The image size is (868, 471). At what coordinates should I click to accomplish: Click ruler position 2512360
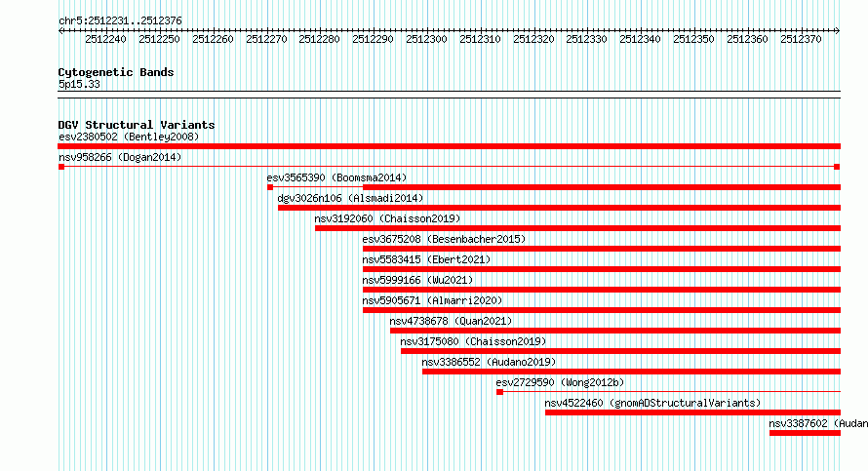pos(747,39)
